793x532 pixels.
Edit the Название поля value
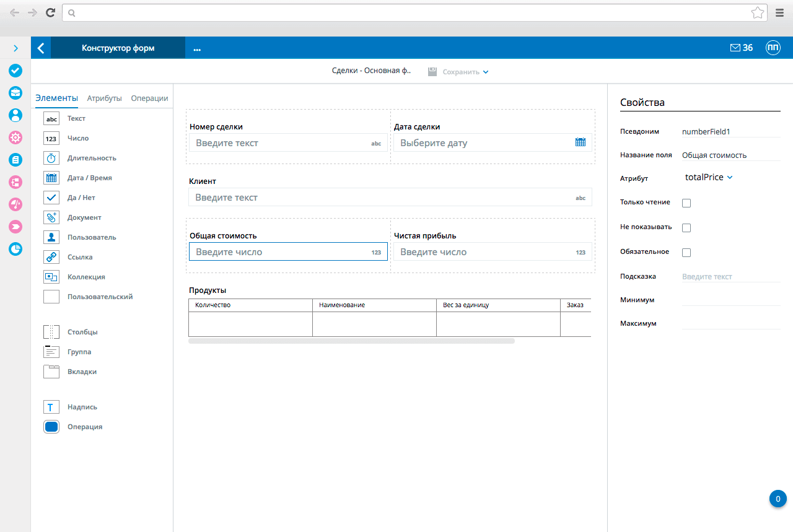pos(730,155)
